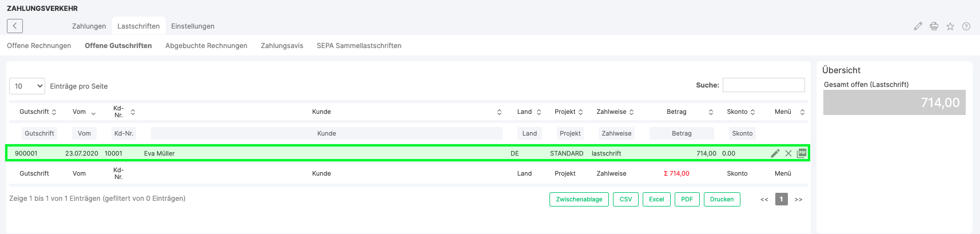Image resolution: width=980 pixels, height=234 pixels.
Task: Export table with the Excel button
Action: [656, 199]
